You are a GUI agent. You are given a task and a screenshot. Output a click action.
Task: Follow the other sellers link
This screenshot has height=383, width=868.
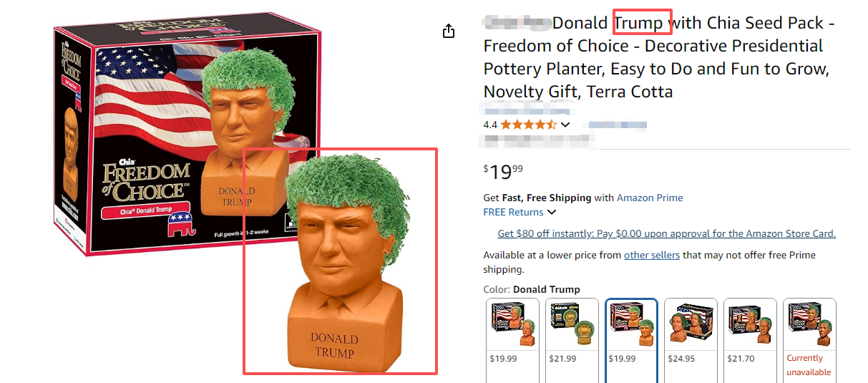[652, 255]
